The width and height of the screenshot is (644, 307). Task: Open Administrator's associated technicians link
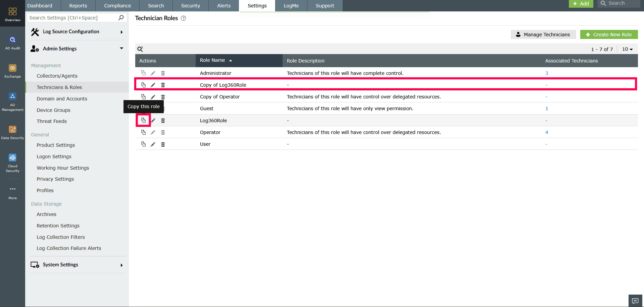pos(547,73)
